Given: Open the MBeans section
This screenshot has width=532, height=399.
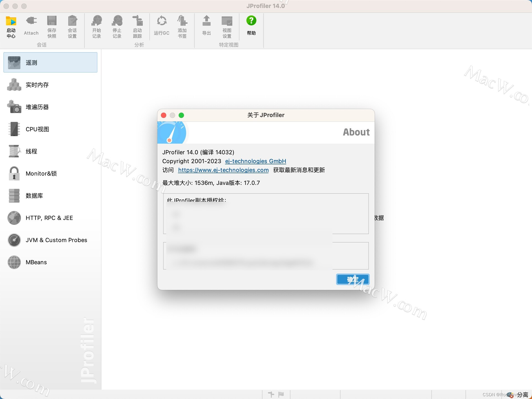Looking at the screenshot, I should coord(50,262).
